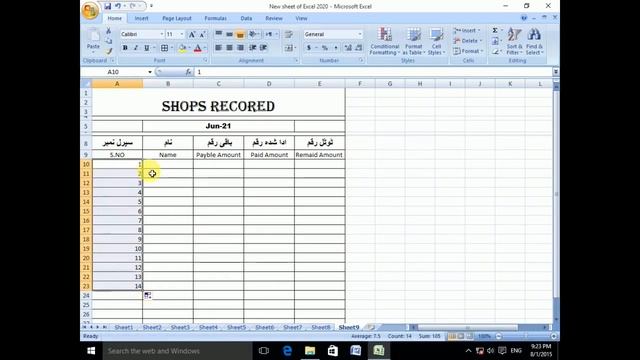
Task: Click the Decrease Decimal icon
Action: click(x=359, y=48)
